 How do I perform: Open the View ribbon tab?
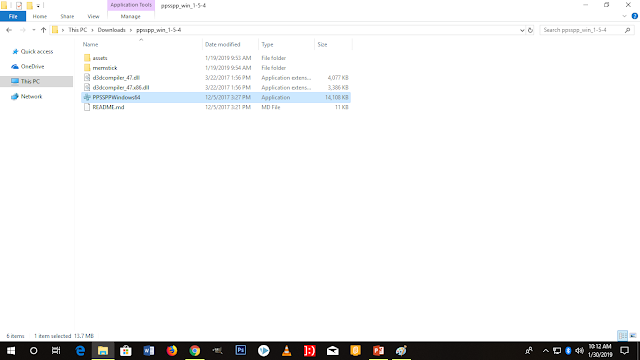point(93,16)
